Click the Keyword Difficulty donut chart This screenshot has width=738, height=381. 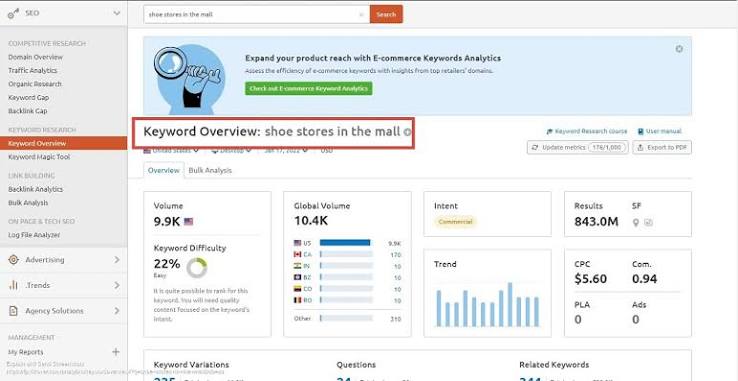click(196, 268)
